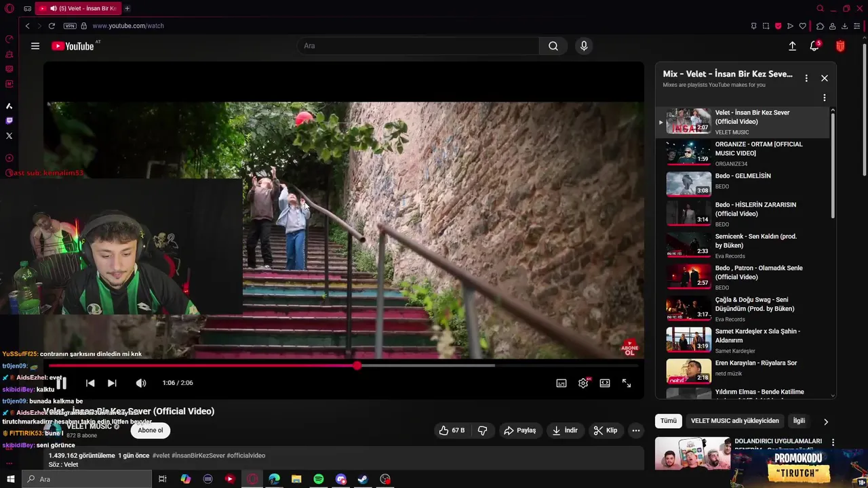868x488 pixels.
Task: Take a snapshot with the capture icon
Action: pos(766,26)
